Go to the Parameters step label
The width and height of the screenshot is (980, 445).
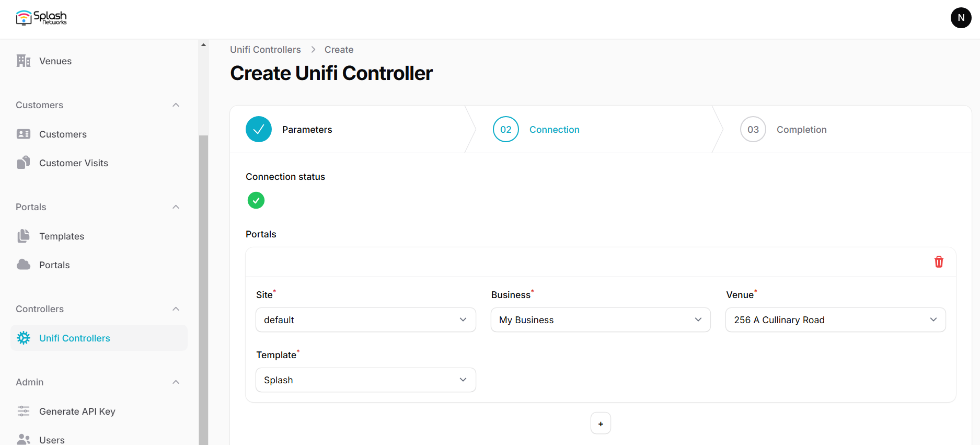(x=307, y=130)
